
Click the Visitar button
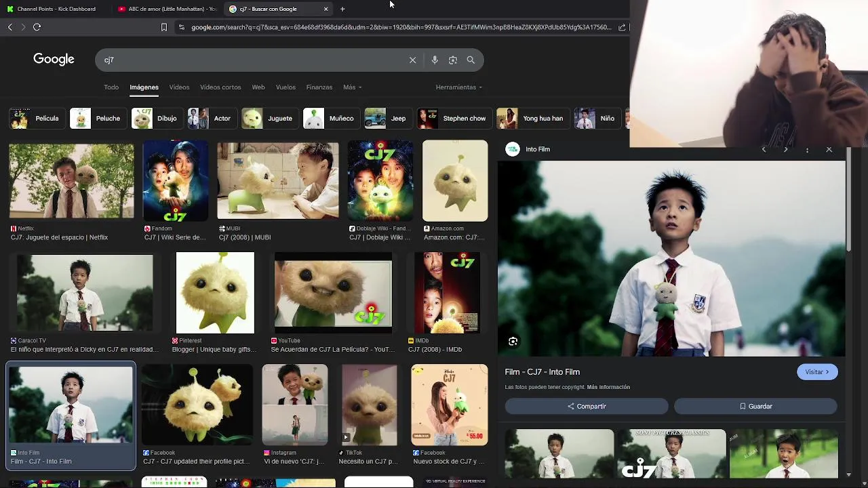point(817,372)
